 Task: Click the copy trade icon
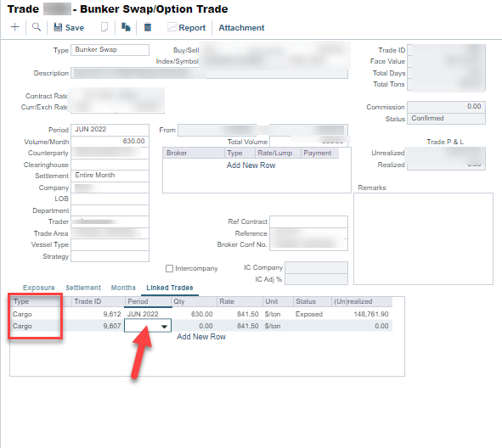tap(126, 27)
